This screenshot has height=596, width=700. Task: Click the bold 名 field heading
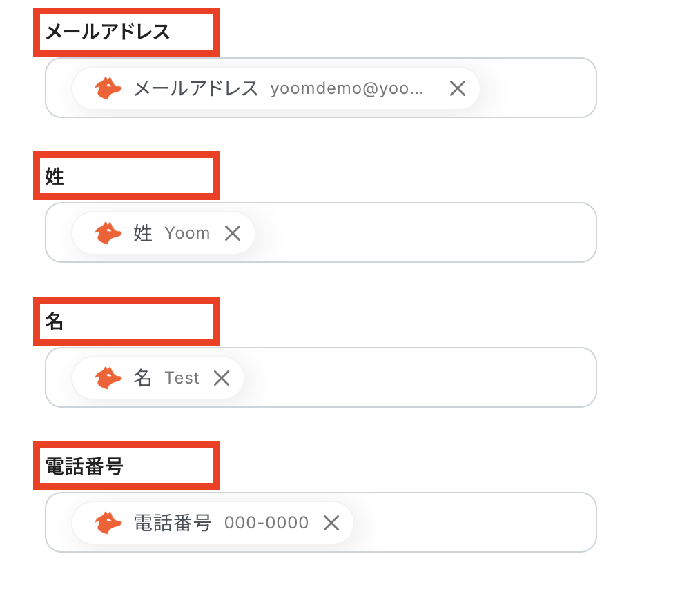point(55,321)
